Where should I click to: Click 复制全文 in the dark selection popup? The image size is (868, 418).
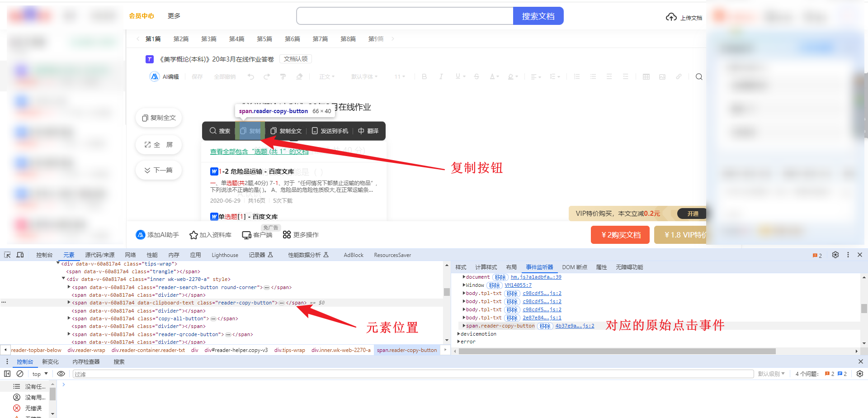286,131
